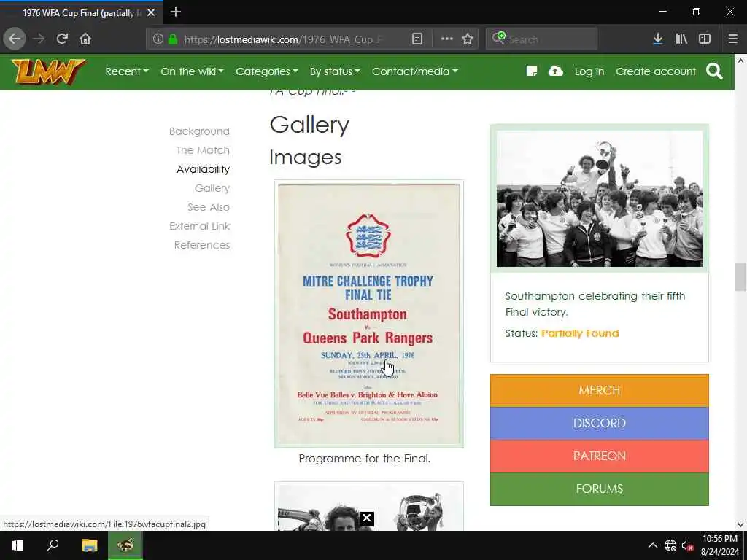Jump to the Background section

pyautogui.click(x=199, y=131)
